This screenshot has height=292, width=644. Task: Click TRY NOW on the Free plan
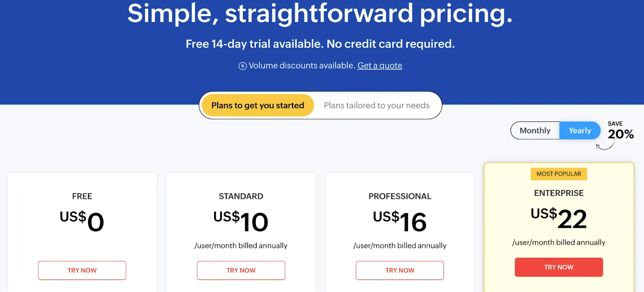(x=82, y=270)
